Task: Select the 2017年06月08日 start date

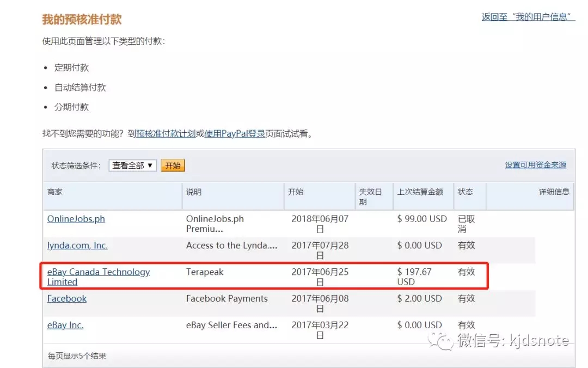Action: click(x=320, y=303)
